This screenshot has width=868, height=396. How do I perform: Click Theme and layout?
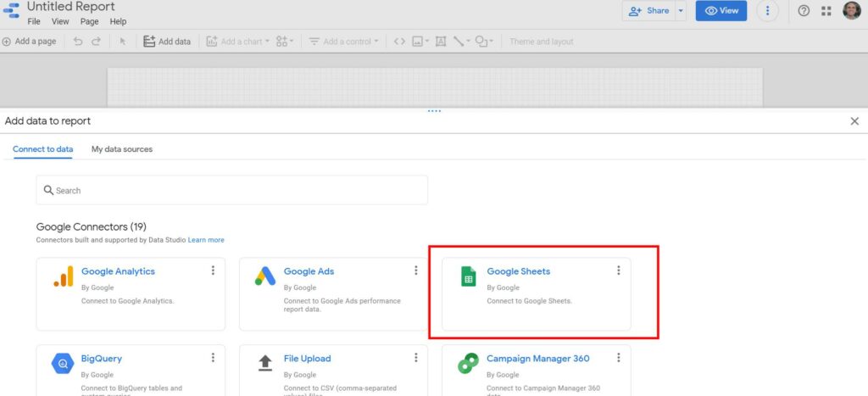[x=542, y=42]
